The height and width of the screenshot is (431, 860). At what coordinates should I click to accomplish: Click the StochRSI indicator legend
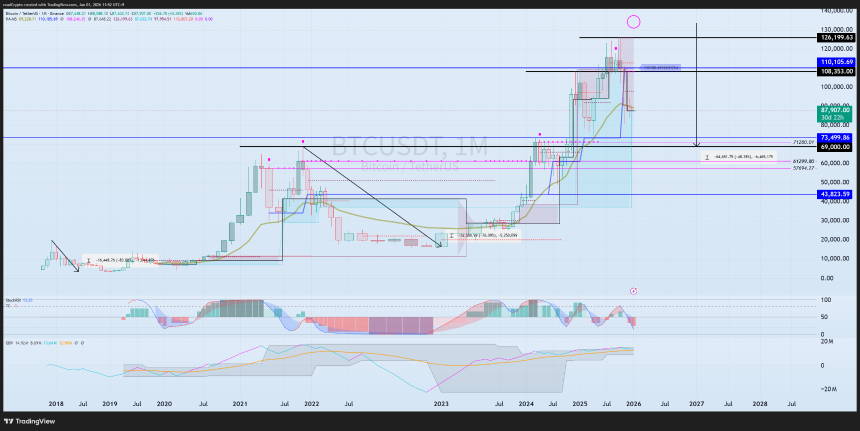pyautogui.click(x=19, y=300)
